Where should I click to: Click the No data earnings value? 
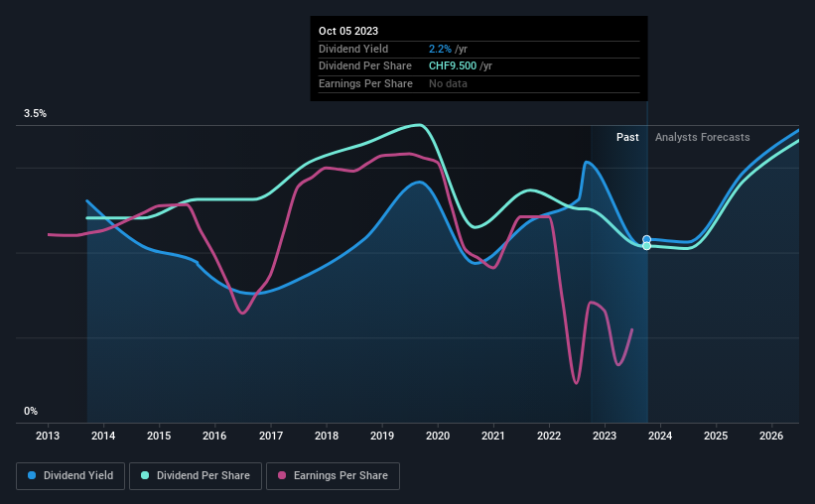[x=448, y=83]
